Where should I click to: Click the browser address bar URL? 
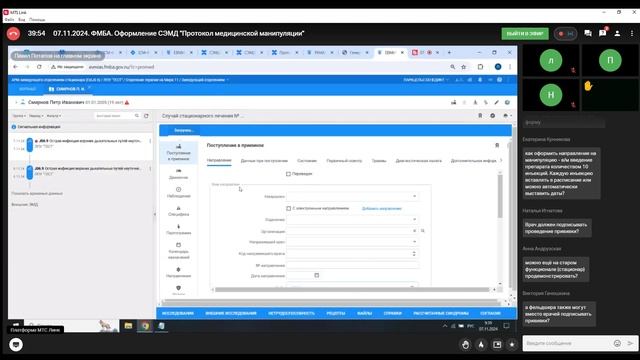coord(122,67)
